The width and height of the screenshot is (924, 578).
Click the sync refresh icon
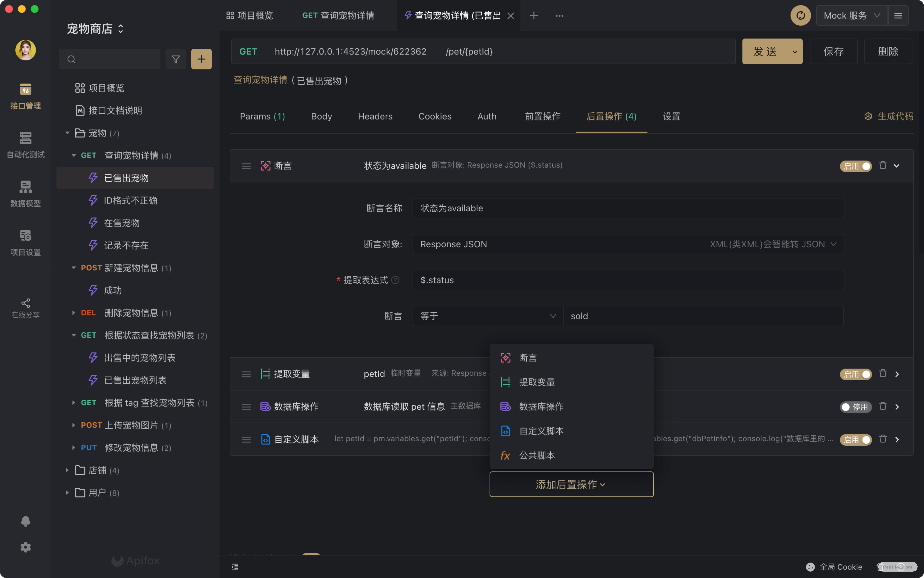[x=800, y=15]
